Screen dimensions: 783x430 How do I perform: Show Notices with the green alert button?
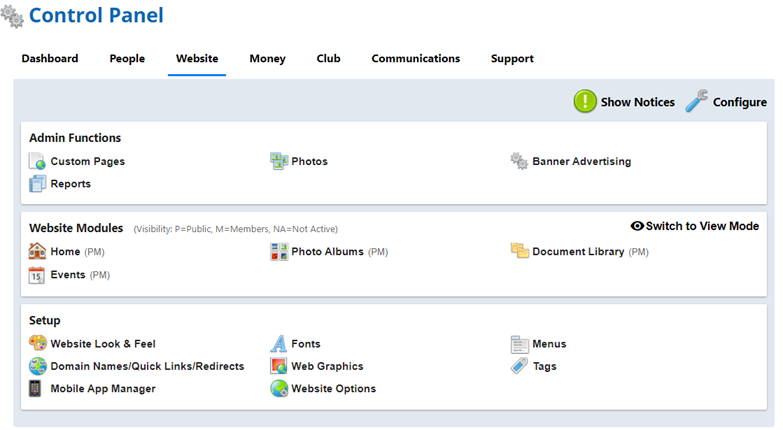(585, 102)
